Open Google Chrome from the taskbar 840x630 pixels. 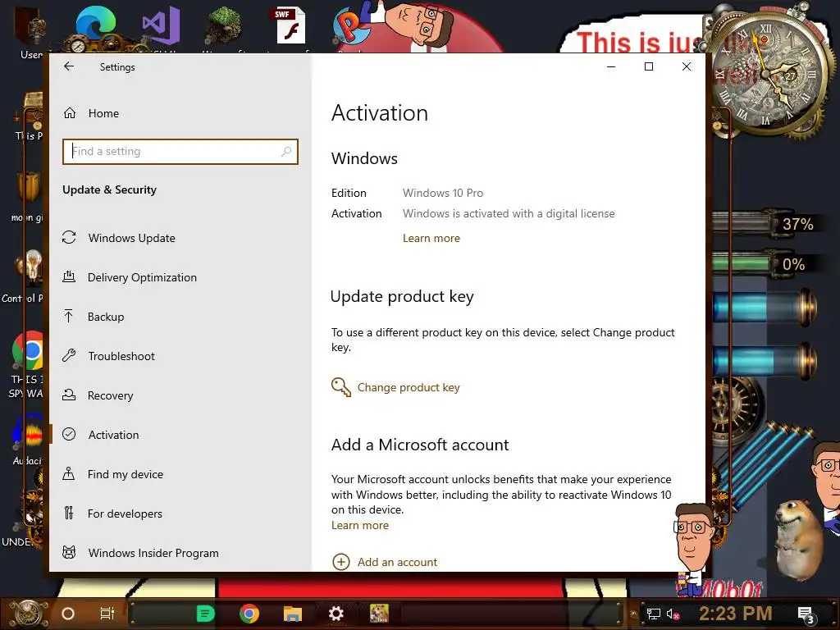249,614
